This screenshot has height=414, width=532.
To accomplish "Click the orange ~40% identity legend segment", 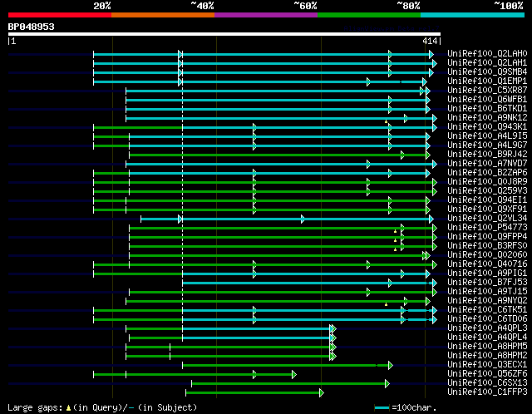I will coord(163,15).
